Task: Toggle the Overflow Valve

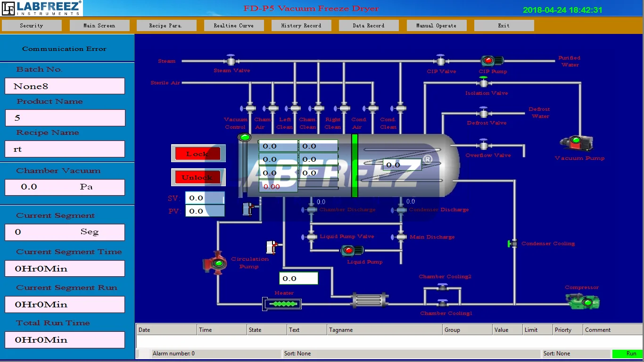Action: [483, 145]
